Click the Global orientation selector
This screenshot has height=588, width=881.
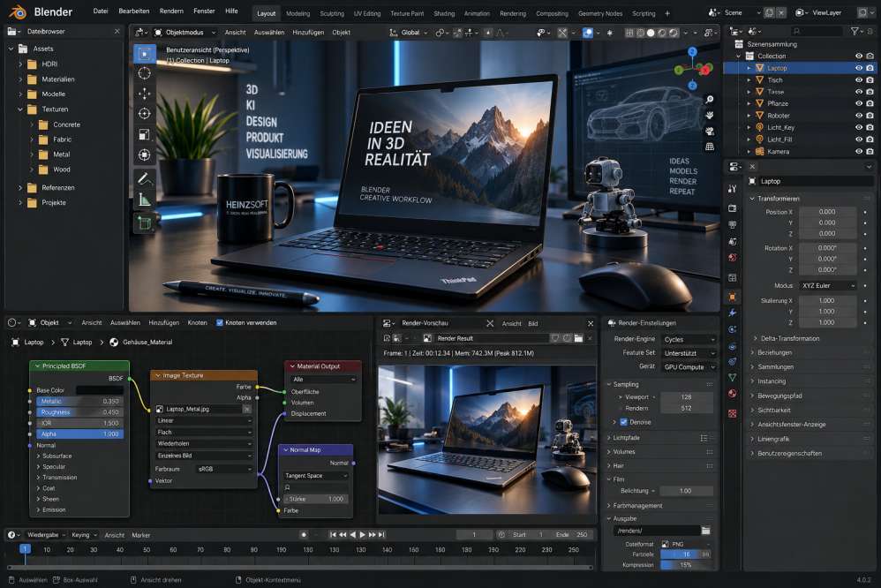pos(408,33)
